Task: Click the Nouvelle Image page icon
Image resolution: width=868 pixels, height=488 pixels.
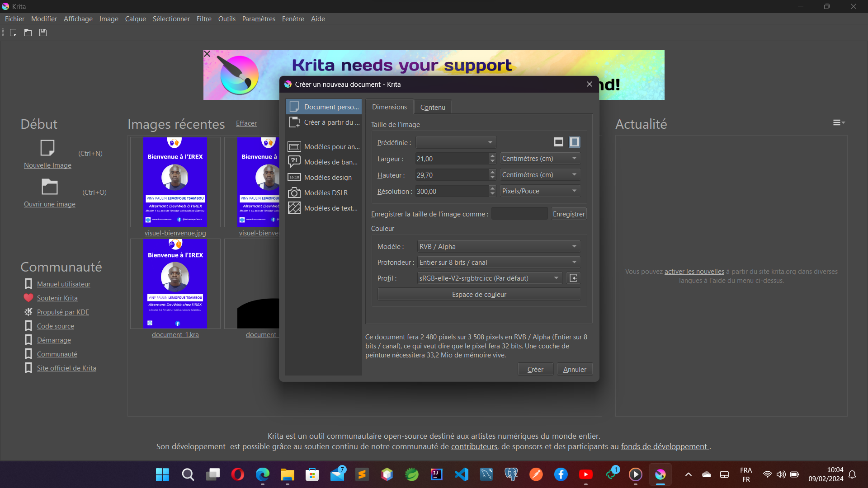Action: (47, 148)
